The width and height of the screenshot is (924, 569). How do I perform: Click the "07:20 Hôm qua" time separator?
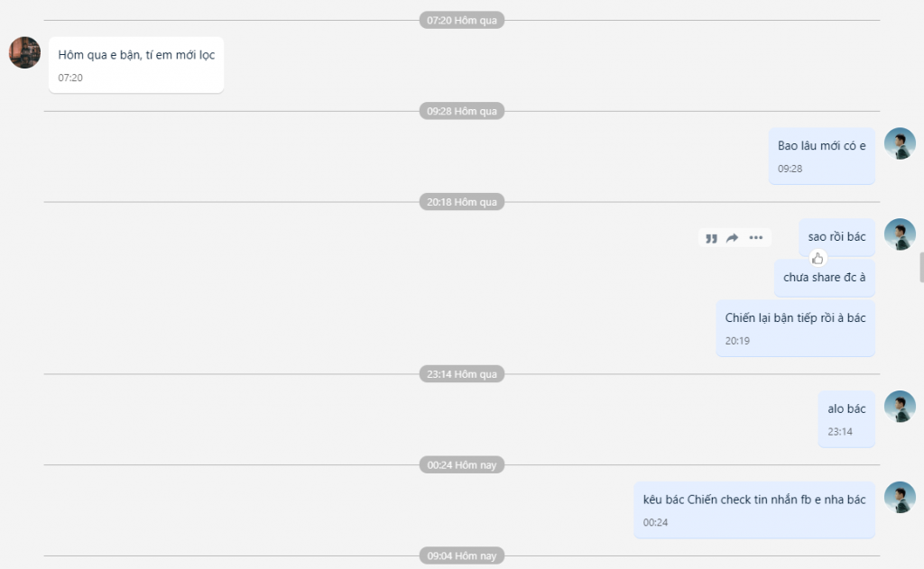462,20
